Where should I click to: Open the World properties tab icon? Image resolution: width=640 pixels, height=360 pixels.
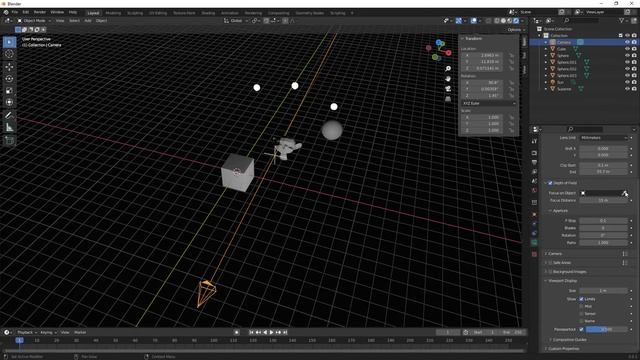tap(534, 191)
